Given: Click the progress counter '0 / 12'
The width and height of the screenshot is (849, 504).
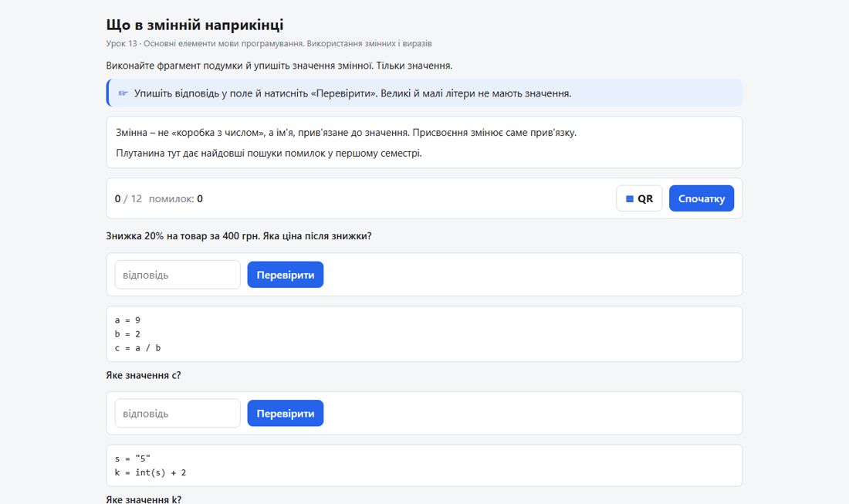Looking at the screenshot, I should (128, 198).
